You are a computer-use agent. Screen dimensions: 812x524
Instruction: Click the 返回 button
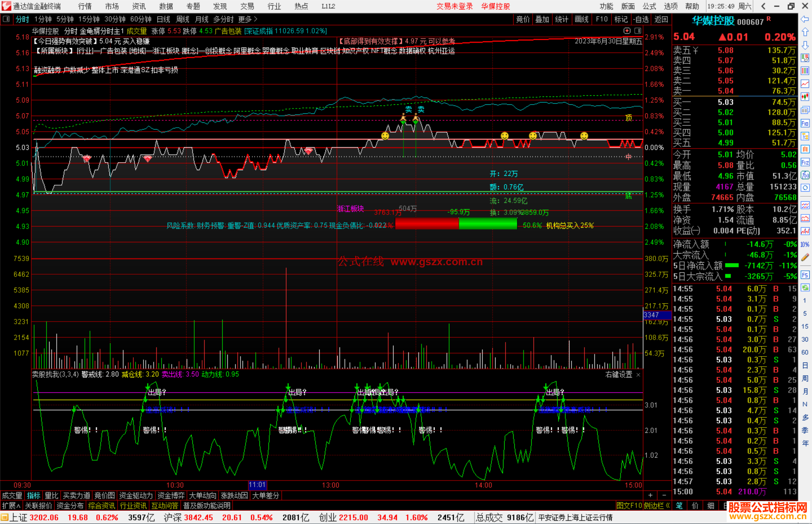point(661,19)
